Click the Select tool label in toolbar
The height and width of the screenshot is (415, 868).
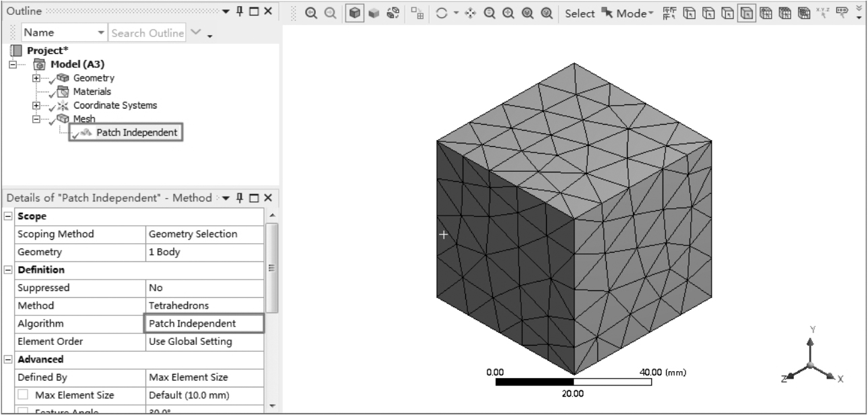click(579, 13)
